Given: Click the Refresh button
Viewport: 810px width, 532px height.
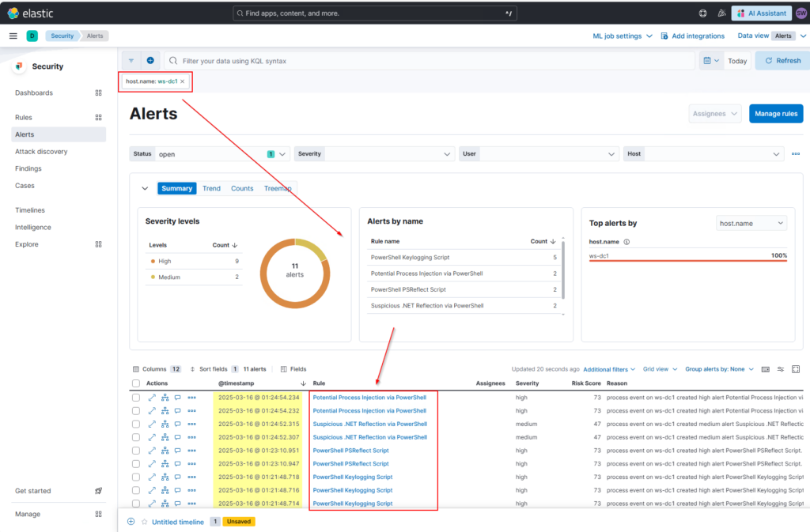Looking at the screenshot, I should 783,61.
